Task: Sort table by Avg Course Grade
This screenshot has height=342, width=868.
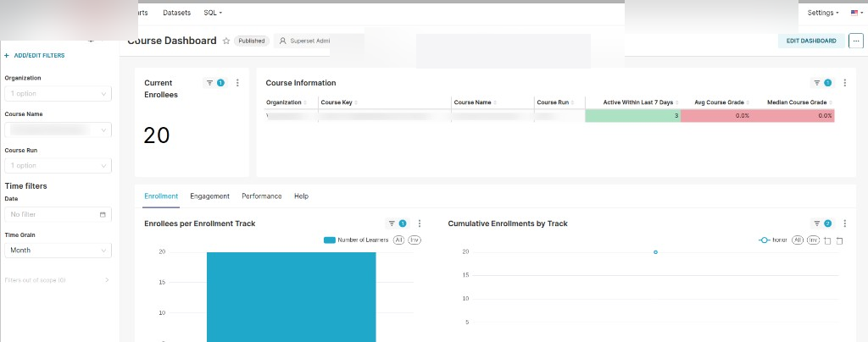Action: (722, 102)
